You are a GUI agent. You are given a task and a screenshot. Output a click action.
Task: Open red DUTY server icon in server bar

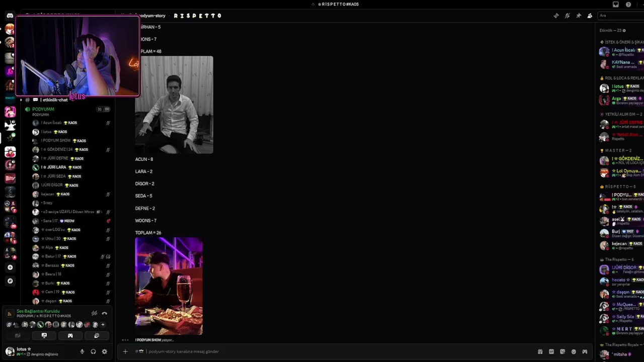[x=10, y=178]
